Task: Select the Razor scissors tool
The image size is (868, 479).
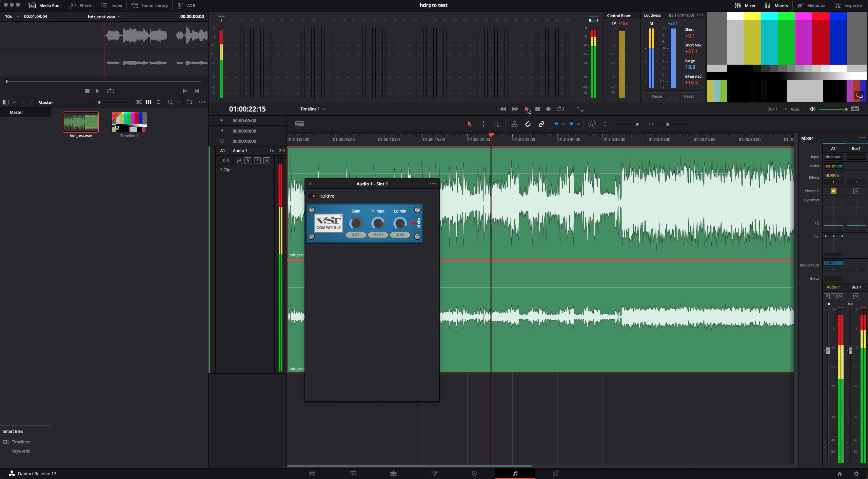Action: pyautogui.click(x=514, y=124)
